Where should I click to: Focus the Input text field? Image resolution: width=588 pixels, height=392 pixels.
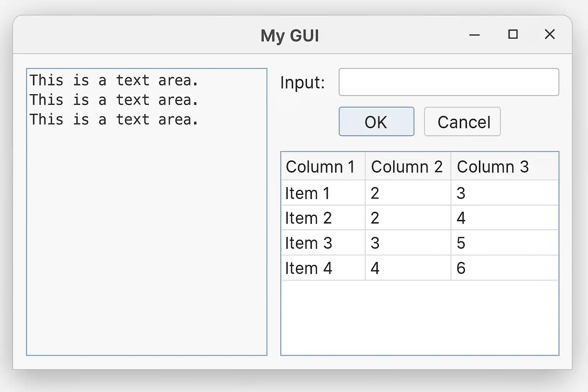[449, 82]
